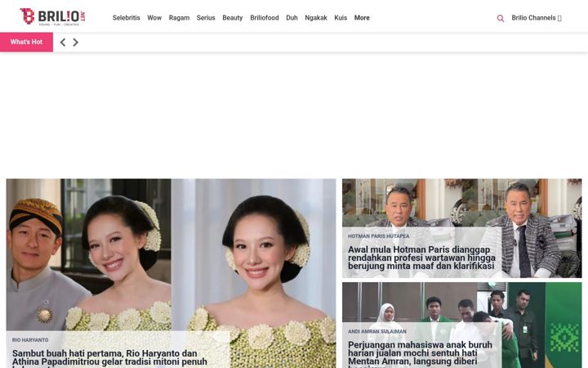Open the Selebritis section
This screenshot has height=368, width=588.
(x=126, y=18)
